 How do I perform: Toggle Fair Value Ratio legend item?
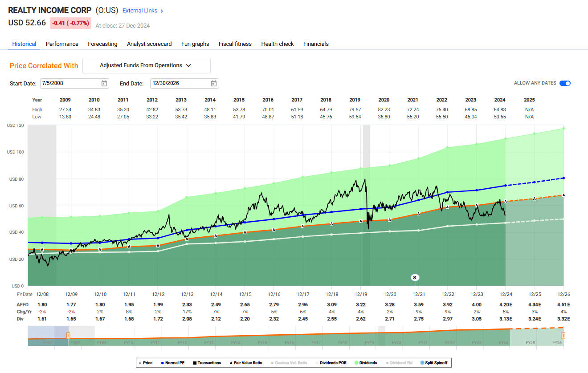(x=247, y=363)
